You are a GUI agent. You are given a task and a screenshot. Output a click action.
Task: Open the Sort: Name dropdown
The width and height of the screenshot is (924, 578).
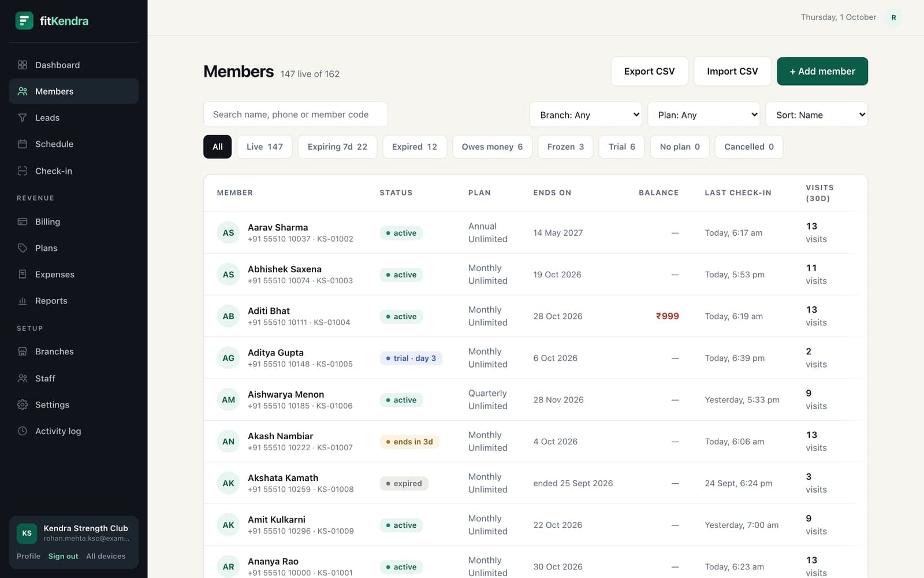click(x=817, y=114)
